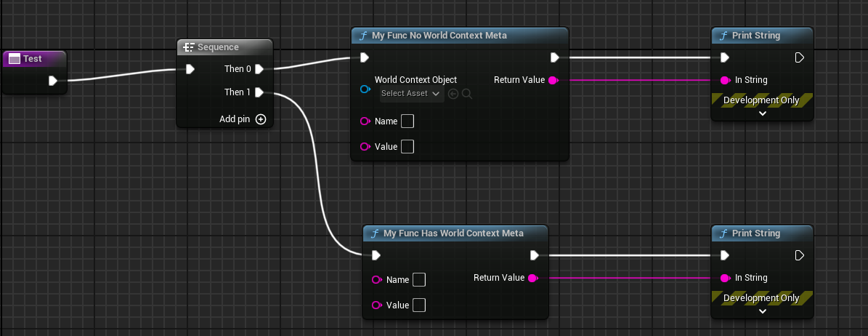Click the World Context Object input pin
868x336 pixels.
point(365,89)
